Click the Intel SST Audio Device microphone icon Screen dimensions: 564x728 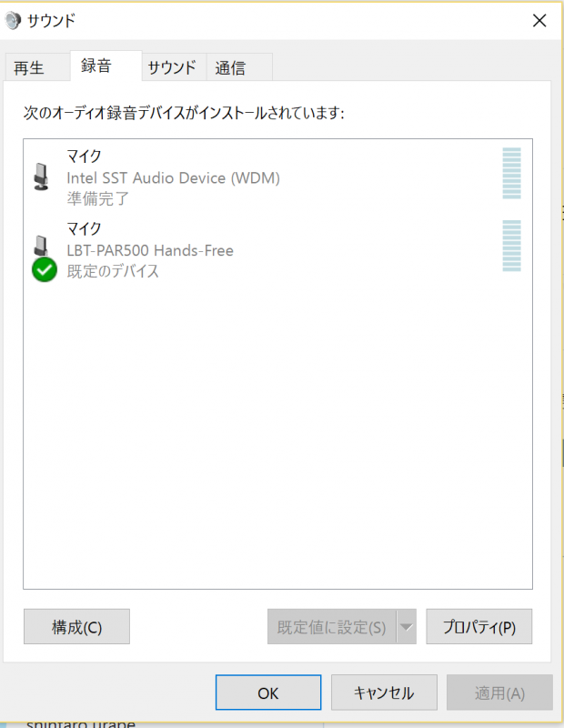pos(41,177)
